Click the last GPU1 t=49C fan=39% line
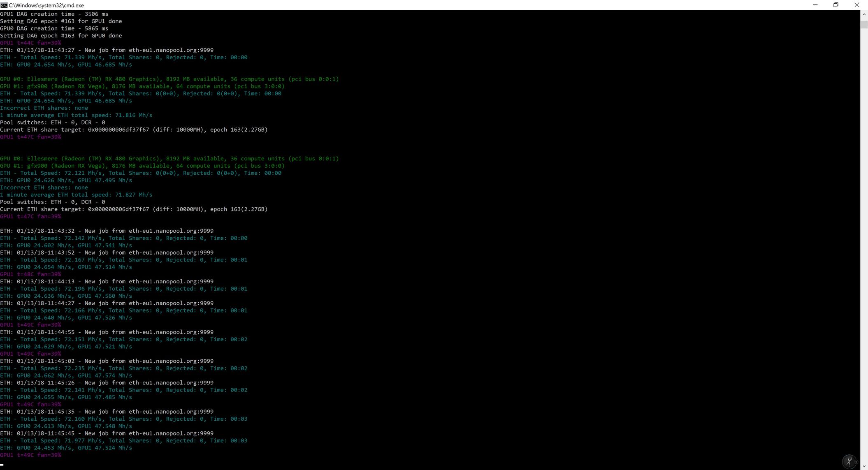Viewport: 868px width, 470px height. (x=30, y=455)
